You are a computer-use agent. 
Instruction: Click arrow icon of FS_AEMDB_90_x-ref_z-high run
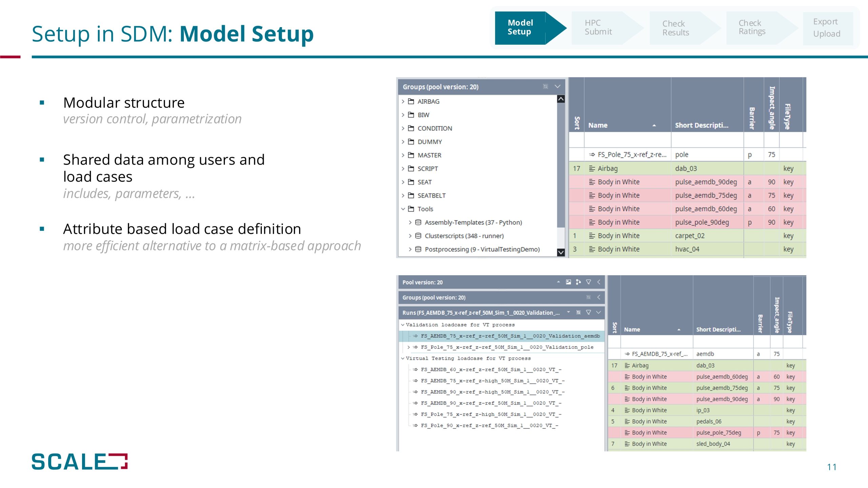pyautogui.click(x=415, y=392)
